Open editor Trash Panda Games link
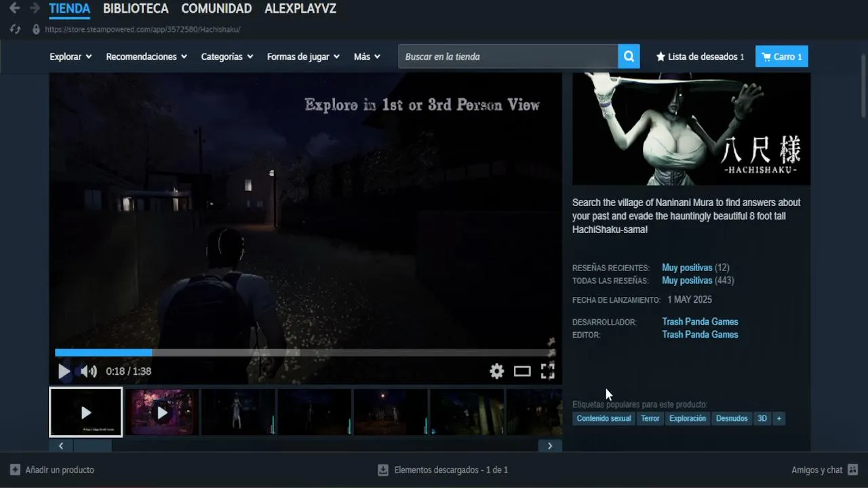This screenshot has width=868, height=488. (700, 335)
